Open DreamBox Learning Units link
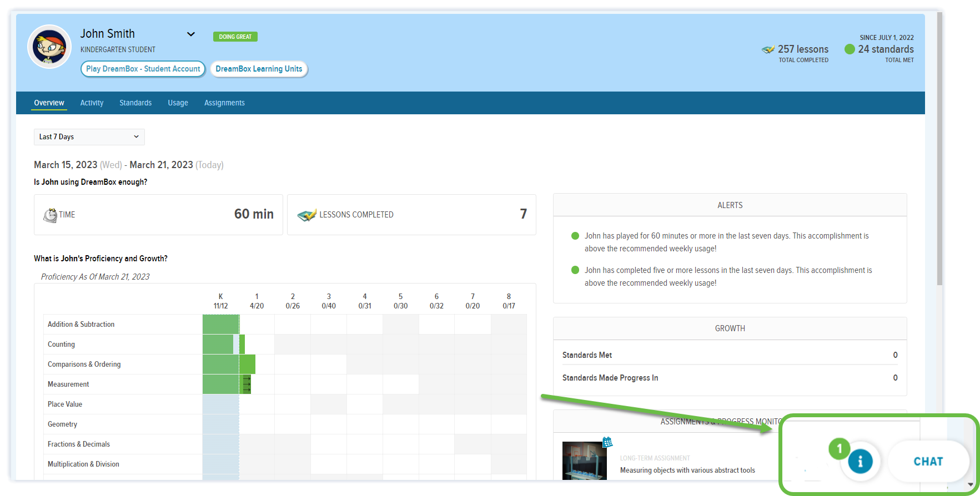Screen dimensions: 980x496 coord(259,69)
